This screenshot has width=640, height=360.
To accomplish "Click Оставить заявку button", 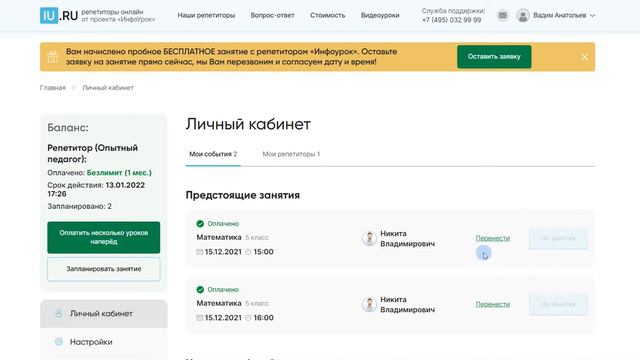I will tap(494, 57).
